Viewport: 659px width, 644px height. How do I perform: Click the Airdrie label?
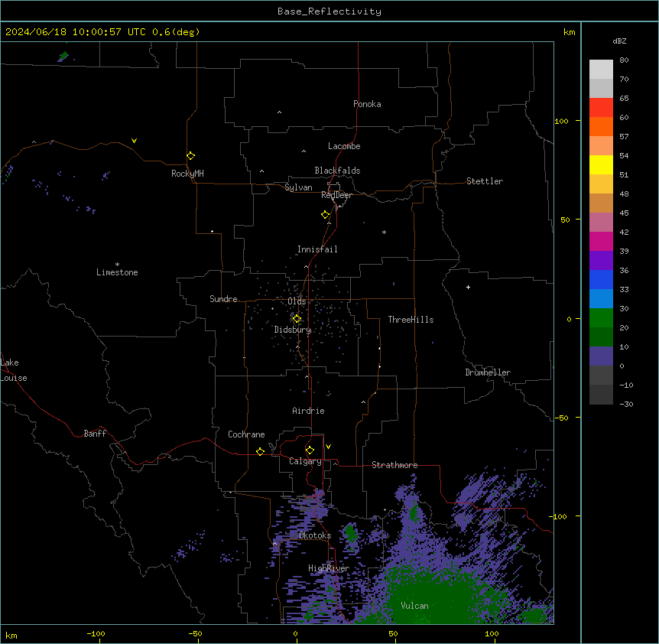click(x=309, y=411)
